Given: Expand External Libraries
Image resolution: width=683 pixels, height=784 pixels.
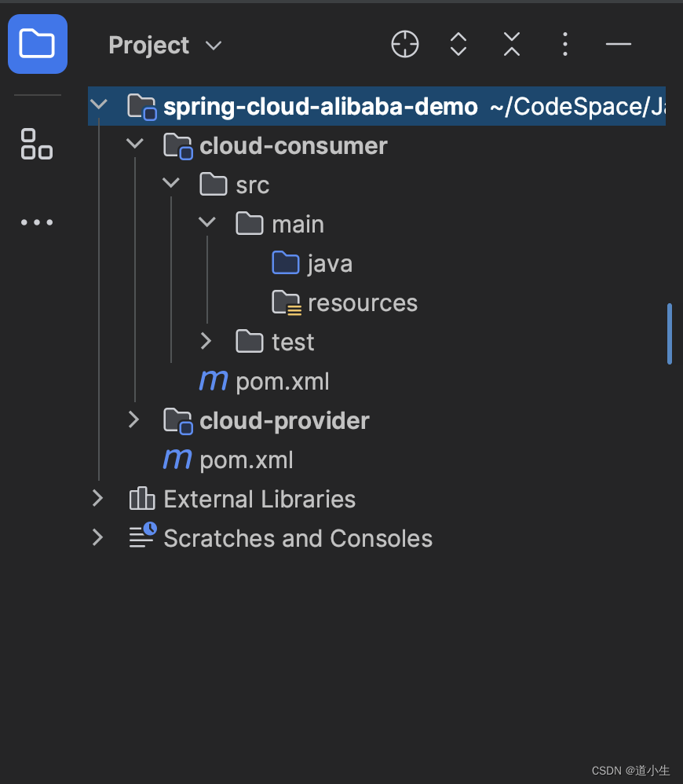Looking at the screenshot, I should [x=97, y=498].
